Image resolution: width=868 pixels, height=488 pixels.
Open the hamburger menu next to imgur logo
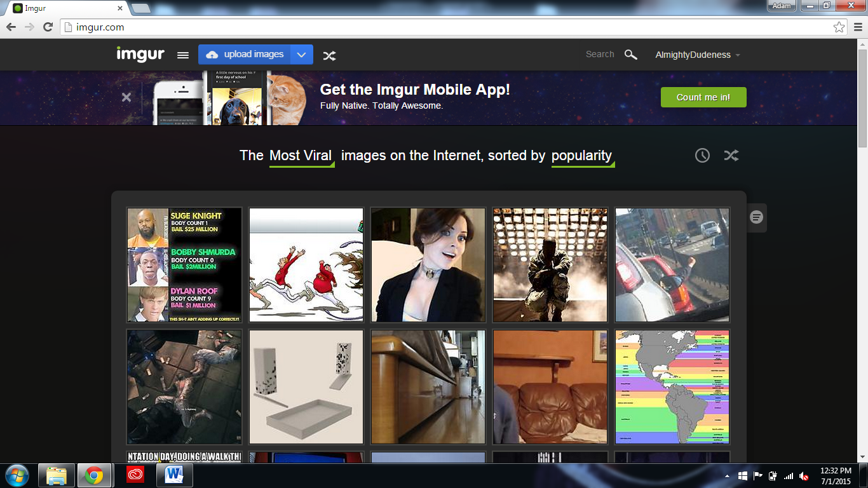pyautogui.click(x=183, y=55)
